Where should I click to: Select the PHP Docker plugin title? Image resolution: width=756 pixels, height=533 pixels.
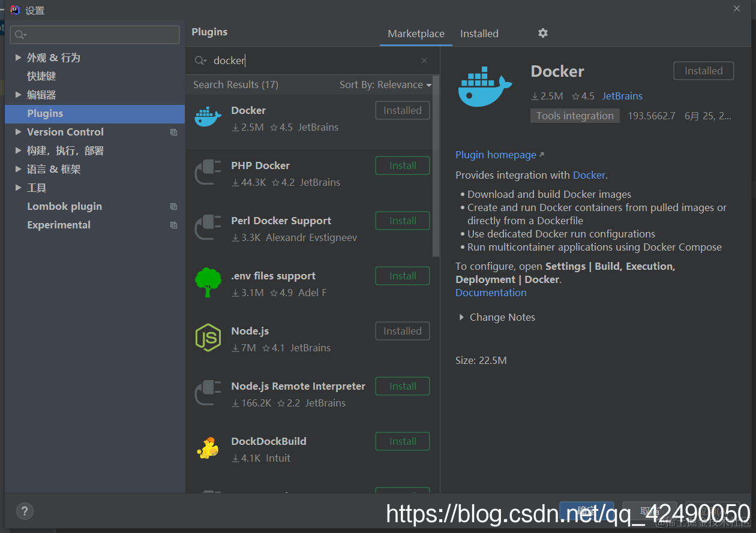[260, 165]
